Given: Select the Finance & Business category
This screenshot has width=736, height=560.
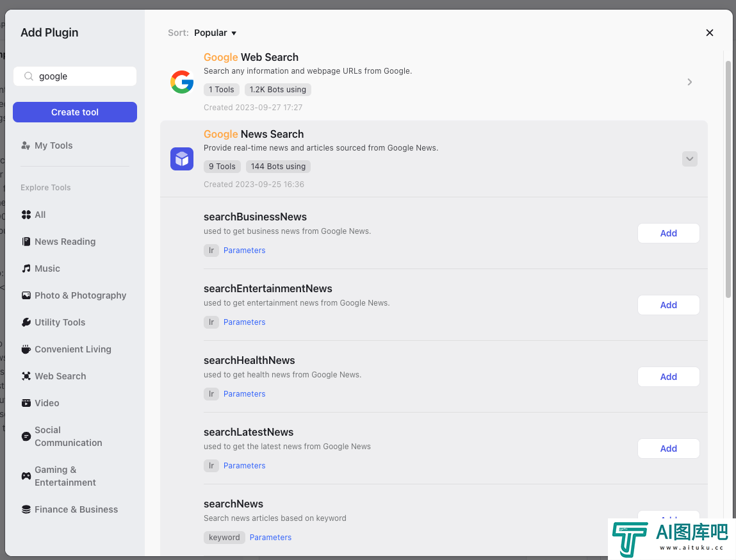Looking at the screenshot, I should [x=76, y=509].
